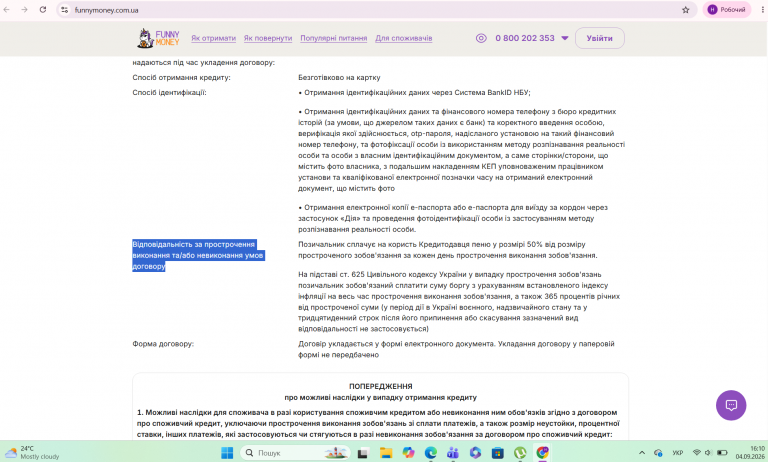Bookmark this page with star icon

[x=686, y=10]
